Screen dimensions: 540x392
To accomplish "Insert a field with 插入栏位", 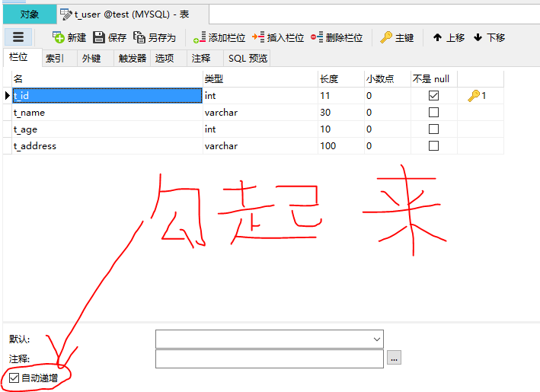I will click(x=278, y=37).
